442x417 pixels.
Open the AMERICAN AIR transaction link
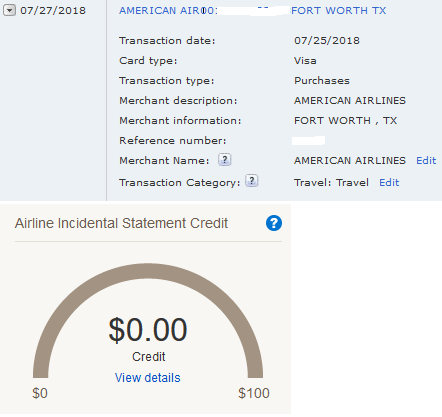[168, 11]
